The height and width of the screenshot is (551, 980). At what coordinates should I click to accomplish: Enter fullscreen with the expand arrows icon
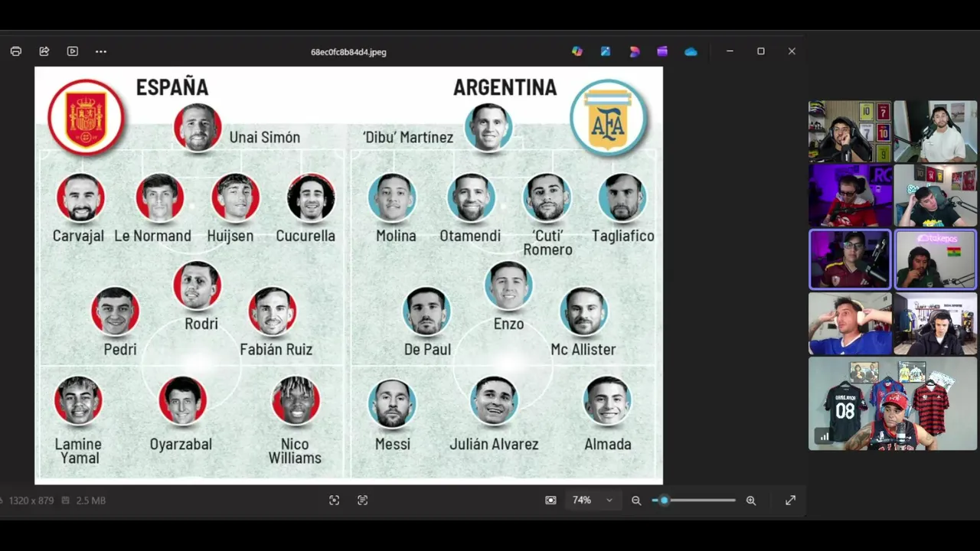tap(790, 500)
